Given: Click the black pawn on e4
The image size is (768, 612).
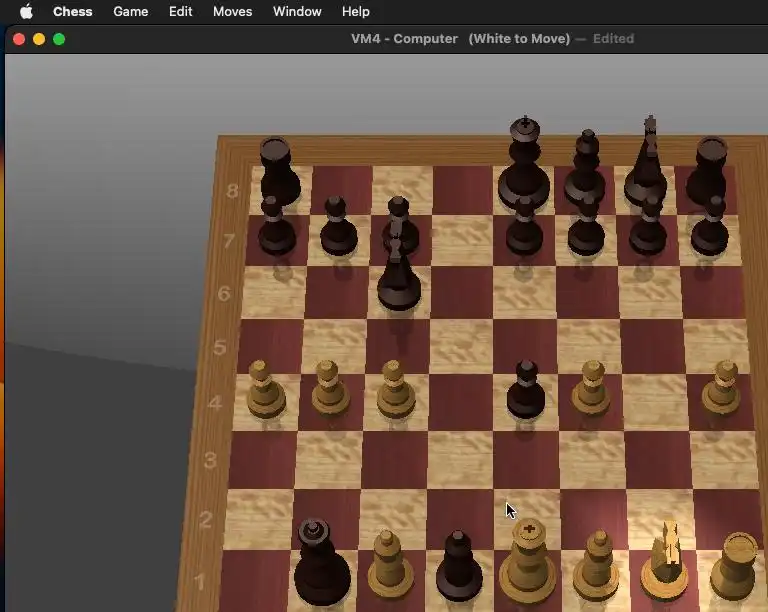Looking at the screenshot, I should pyautogui.click(x=526, y=390).
